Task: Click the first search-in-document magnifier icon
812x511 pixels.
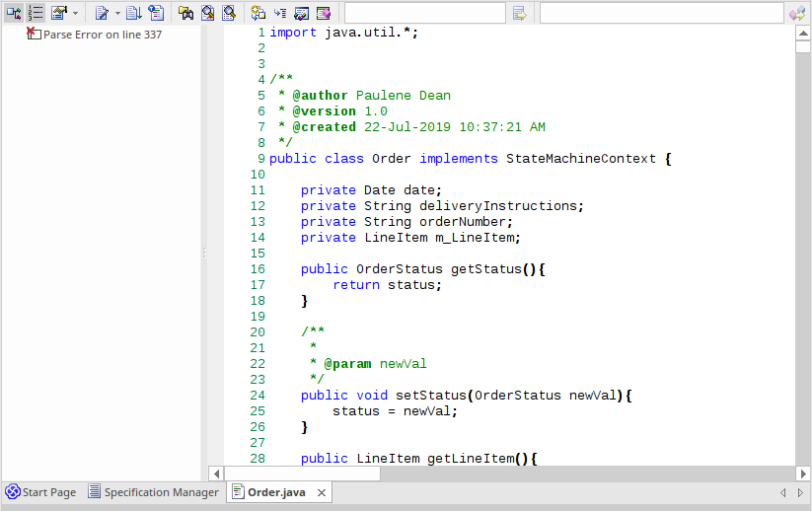Action: [207, 13]
